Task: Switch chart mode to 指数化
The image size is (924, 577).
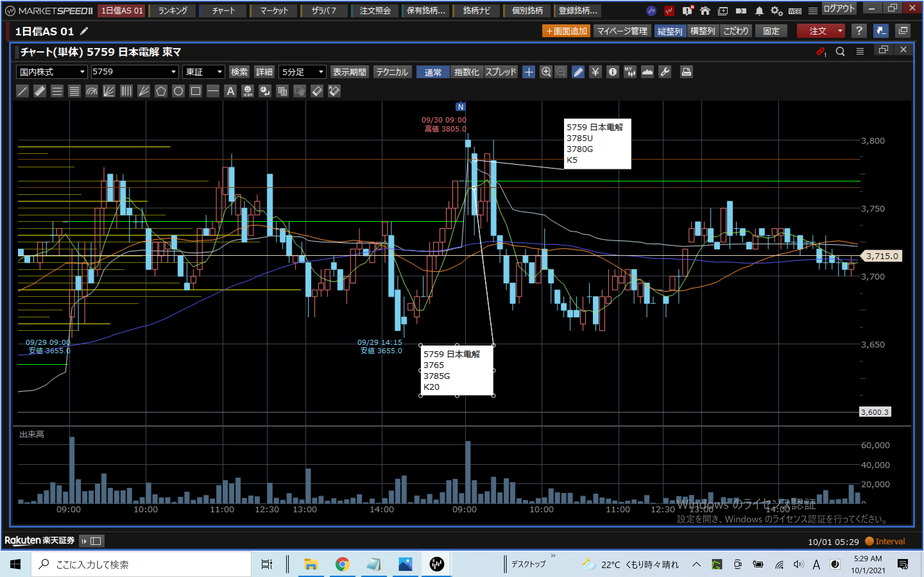Action: [466, 72]
